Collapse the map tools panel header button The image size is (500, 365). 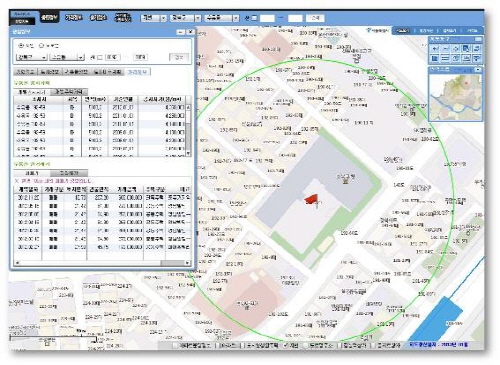(x=478, y=39)
